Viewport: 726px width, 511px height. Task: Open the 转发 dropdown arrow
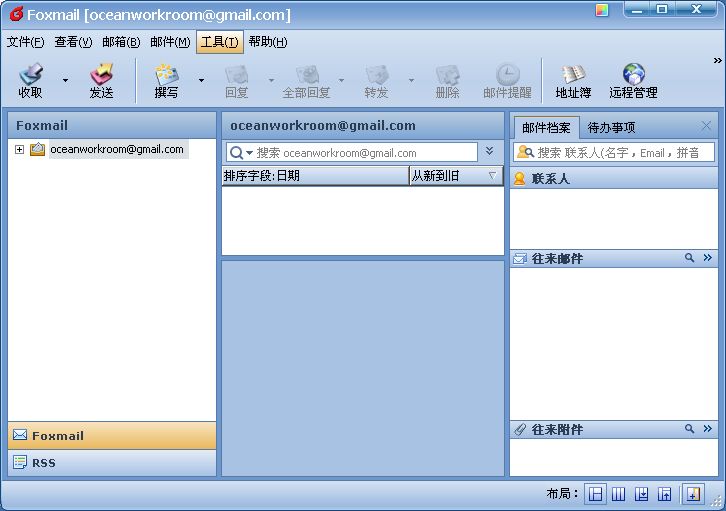click(411, 81)
